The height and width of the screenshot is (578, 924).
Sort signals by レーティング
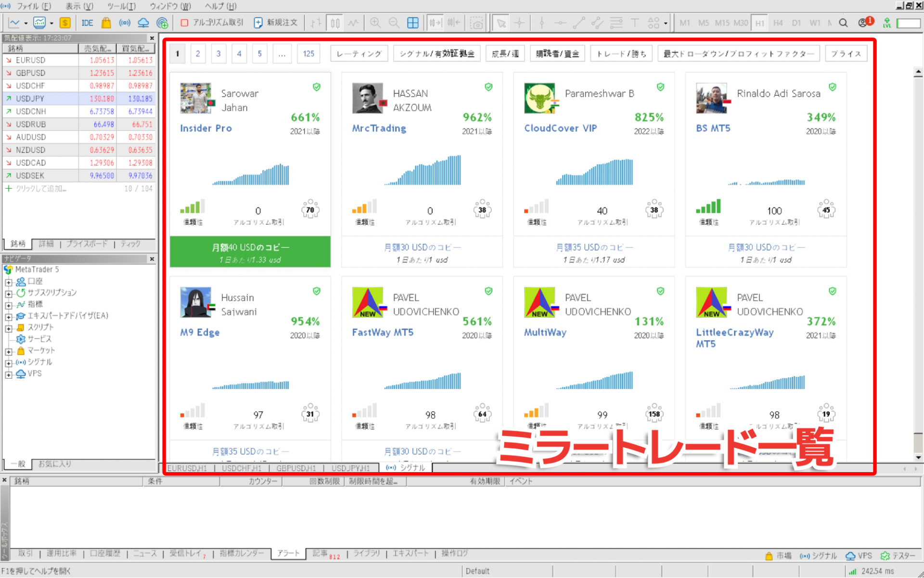click(x=359, y=54)
